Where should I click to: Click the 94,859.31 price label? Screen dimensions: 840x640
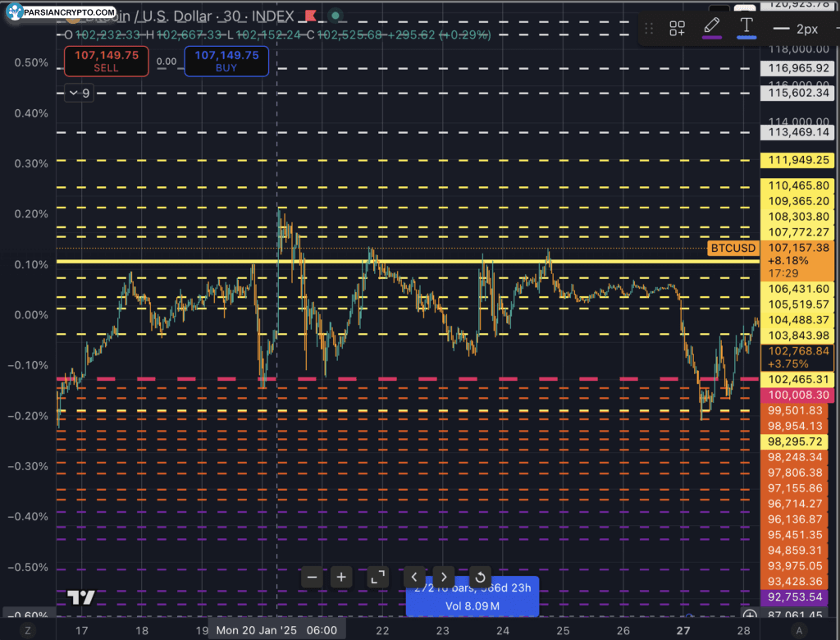pyautogui.click(x=794, y=551)
